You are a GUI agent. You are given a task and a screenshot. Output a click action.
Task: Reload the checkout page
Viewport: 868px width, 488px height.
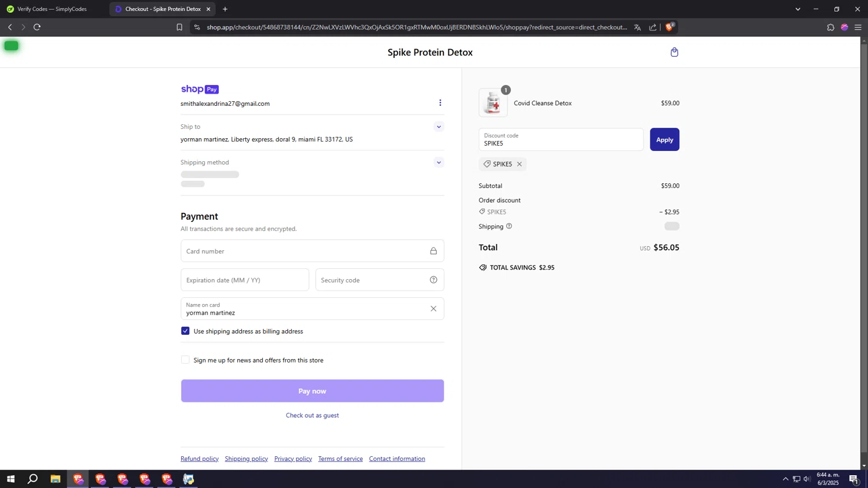pyautogui.click(x=37, y=27)
